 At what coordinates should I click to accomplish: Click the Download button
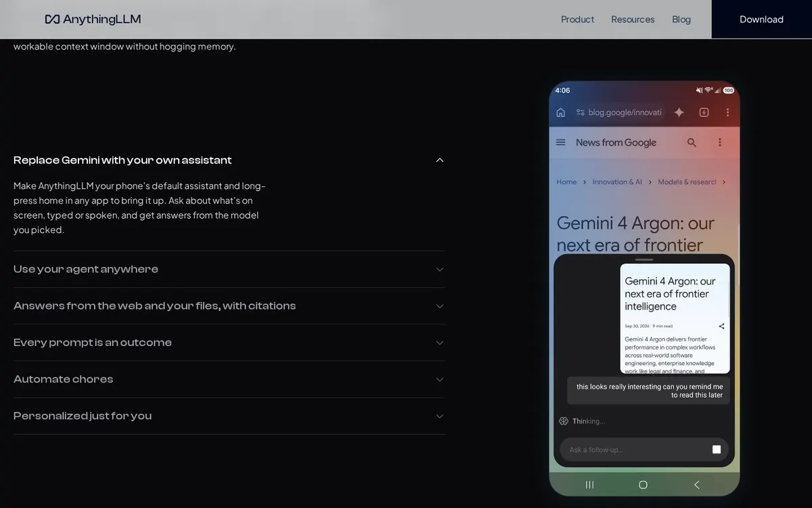tap(761, 19)
